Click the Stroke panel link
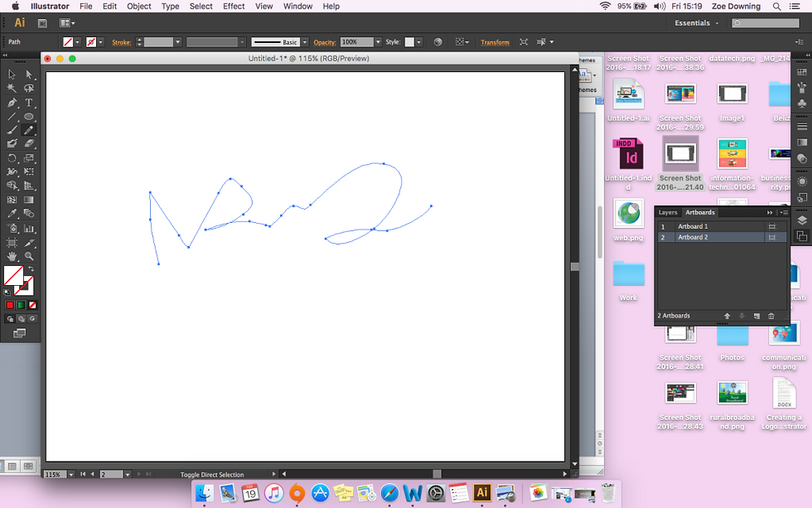Viewport: 812px width, 508px height. (x=121, y=42)
